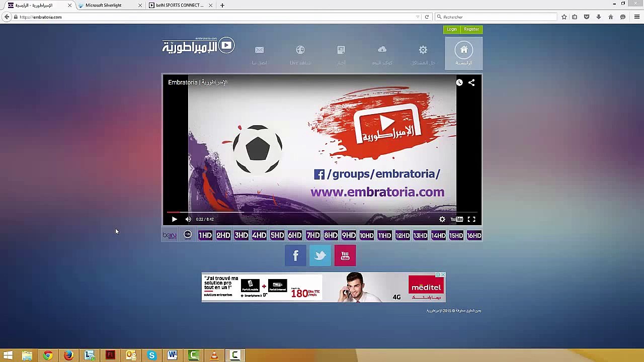
Task: Click the Meditel advertisement banner
Action: click(x=324, y=287)
